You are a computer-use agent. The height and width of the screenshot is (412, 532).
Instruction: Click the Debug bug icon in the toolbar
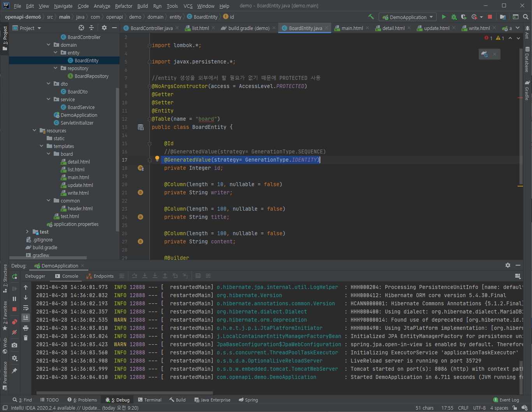[x=454, y=17]
